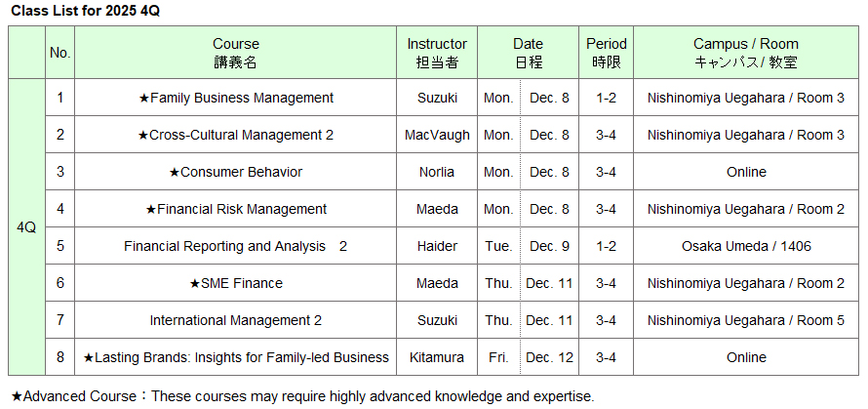Click instructor name MacVaugh

coord(437,135)
